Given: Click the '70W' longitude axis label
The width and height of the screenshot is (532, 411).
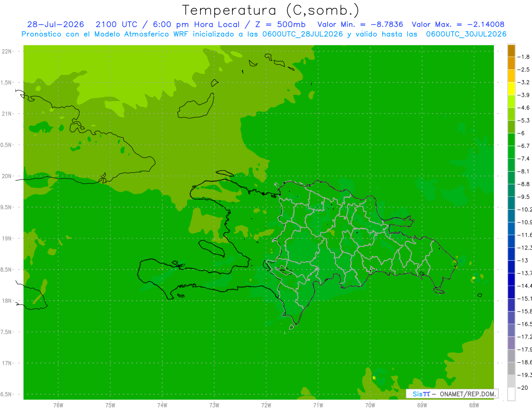Looking at the screenshot, I should pos(370,405).
